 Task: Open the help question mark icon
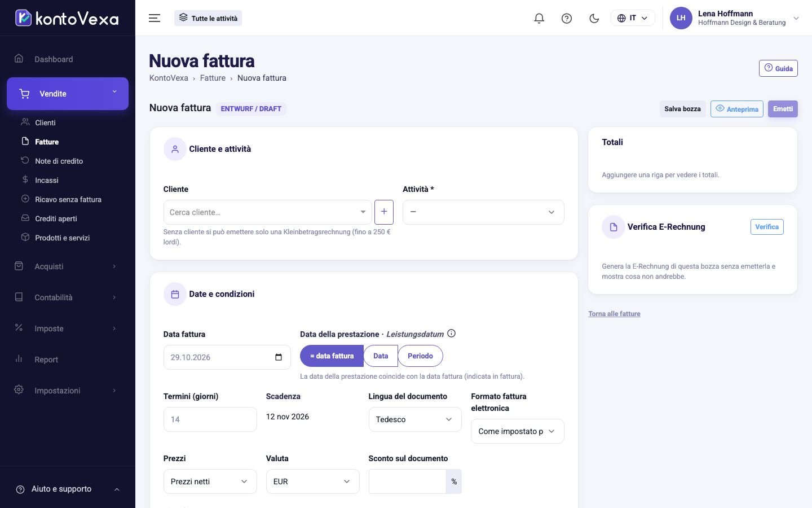pos(567,18)
